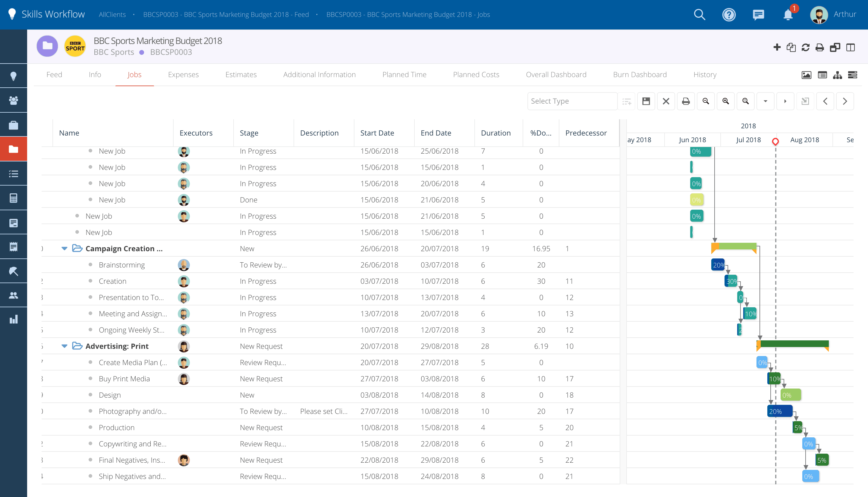Click the zoom out magnifier in Gantt toolbar
868x497 pixels.
click(x=706, y=102)
